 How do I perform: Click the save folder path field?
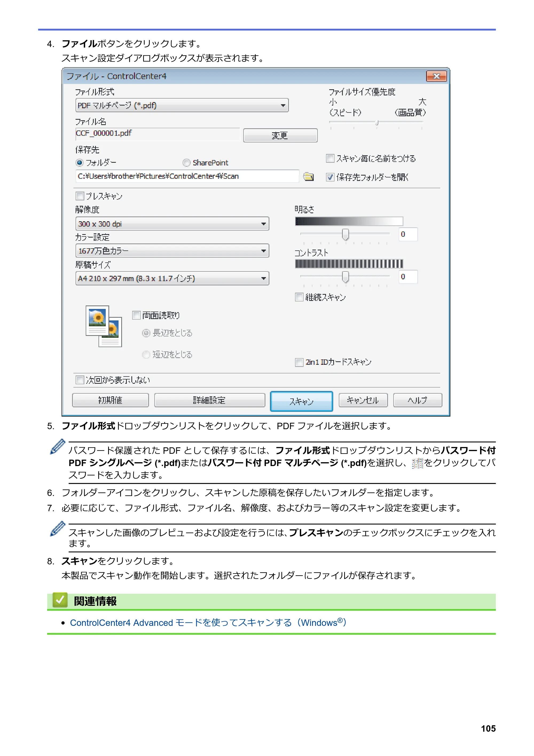point(187,176)
